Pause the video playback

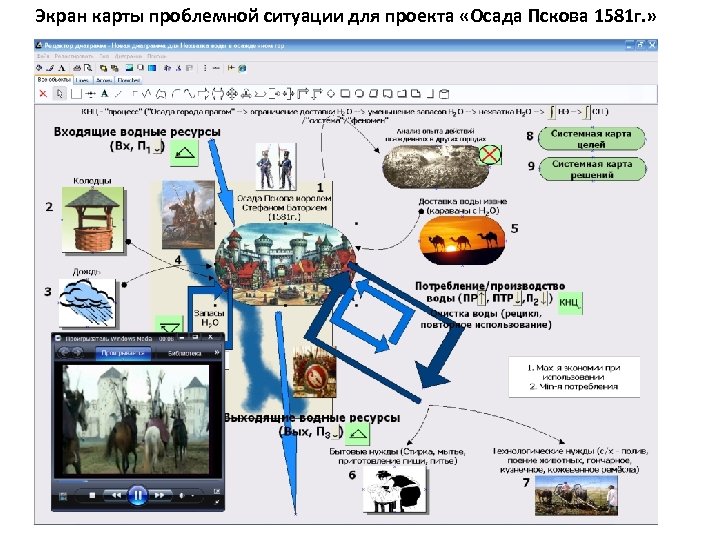point(137,495)
